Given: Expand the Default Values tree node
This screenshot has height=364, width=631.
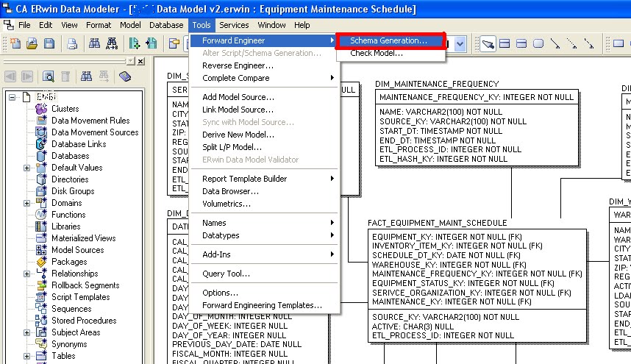Looking at the screenshot, I should point(27,168).
